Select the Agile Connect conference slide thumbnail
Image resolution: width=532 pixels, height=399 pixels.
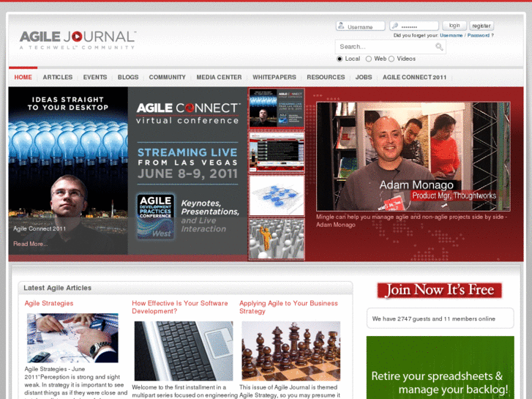(277, 108)
